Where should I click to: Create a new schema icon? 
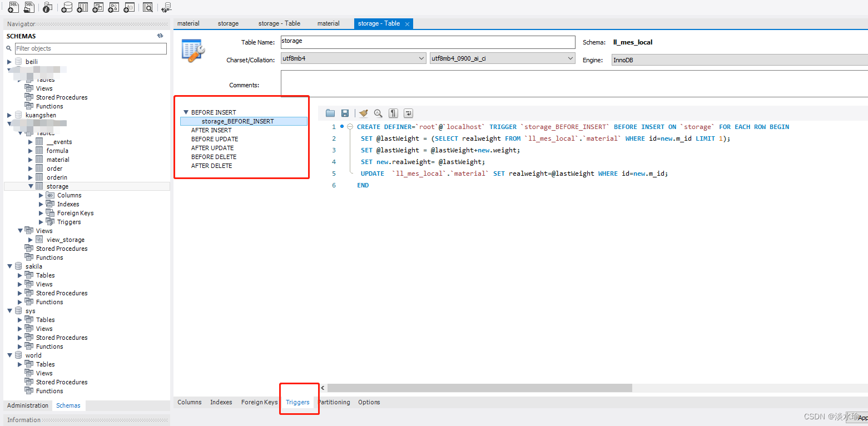(x=67, y=7)
